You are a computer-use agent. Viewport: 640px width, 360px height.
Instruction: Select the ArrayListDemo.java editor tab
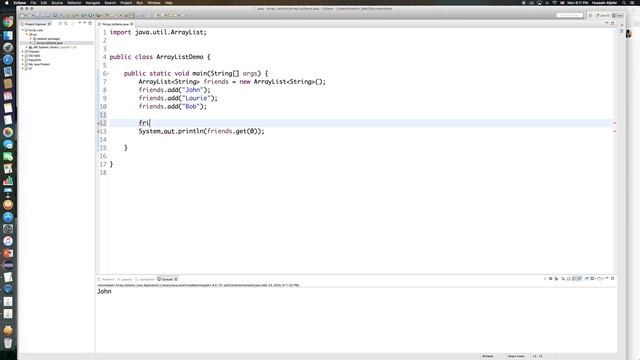click(x=115, y=24)
